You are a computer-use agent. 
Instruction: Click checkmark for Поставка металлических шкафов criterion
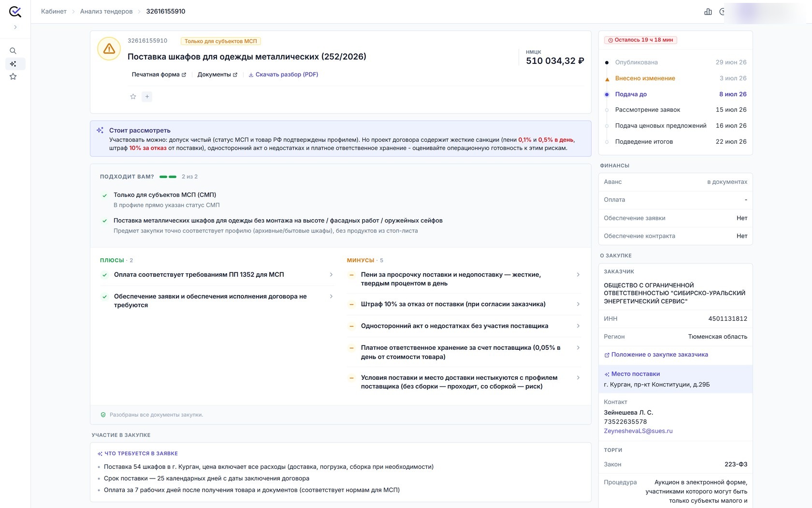pyautogui.click(x=104, y=221)
